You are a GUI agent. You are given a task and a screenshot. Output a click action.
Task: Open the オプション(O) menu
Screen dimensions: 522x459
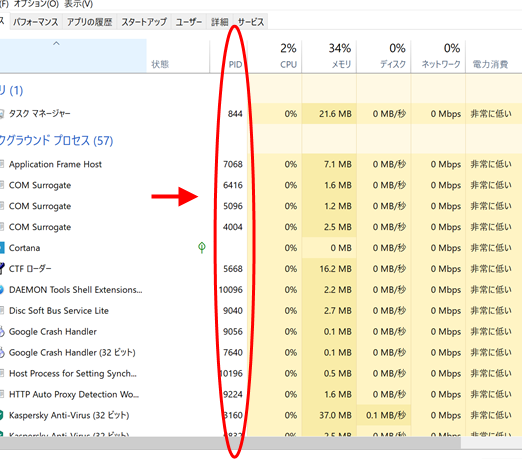pos(36,4)
